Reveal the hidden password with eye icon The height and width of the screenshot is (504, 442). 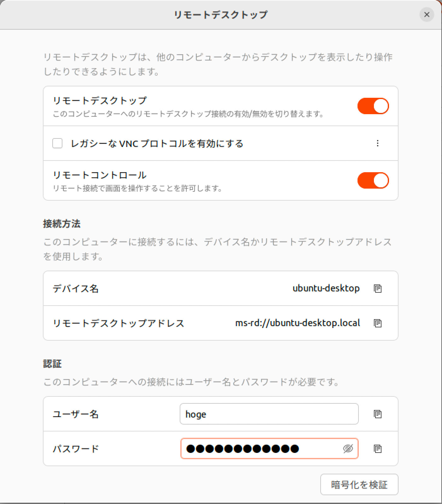tap(348, 448)
